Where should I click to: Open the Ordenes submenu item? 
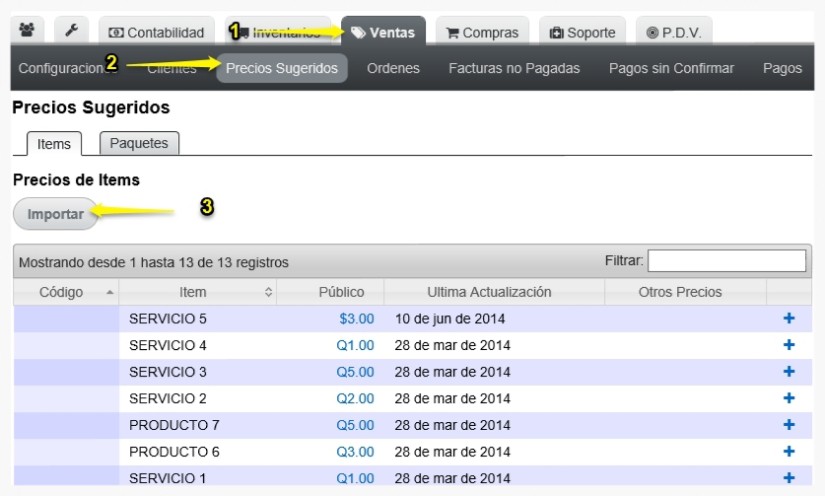pyautogui.click(x=393, y=68)
